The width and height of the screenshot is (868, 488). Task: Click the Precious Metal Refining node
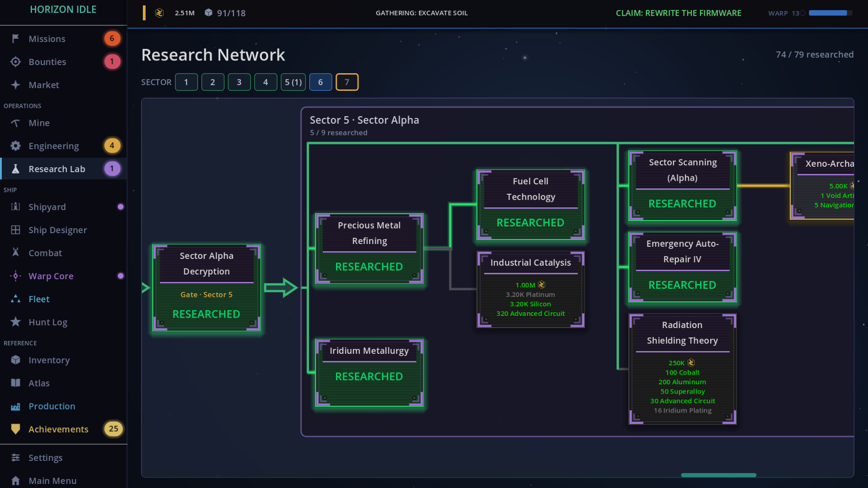click(369, 249)
